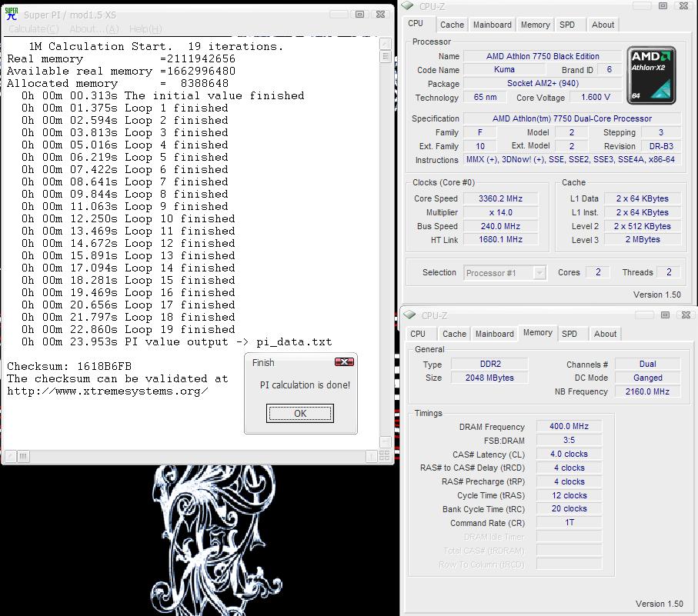Switch to SPD tab in upper CPU-Z window

pyautogui.click(x=567, y=25)
